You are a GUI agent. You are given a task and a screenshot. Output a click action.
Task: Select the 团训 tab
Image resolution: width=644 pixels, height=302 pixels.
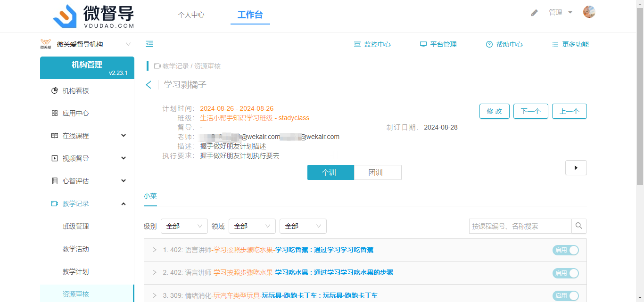point(378,172)
